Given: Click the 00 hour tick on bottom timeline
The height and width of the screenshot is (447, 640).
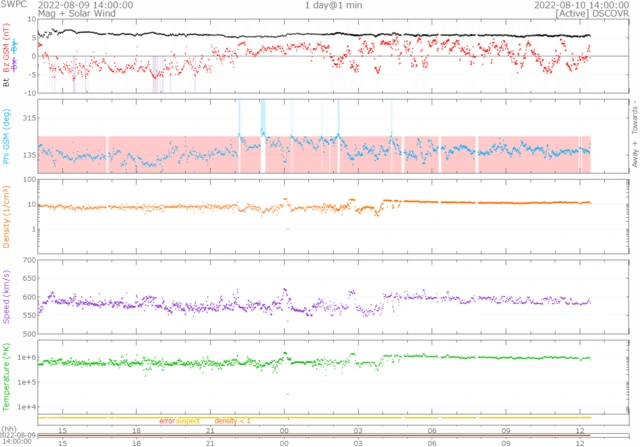Looking at the screenshot, I should click(286, 441).
